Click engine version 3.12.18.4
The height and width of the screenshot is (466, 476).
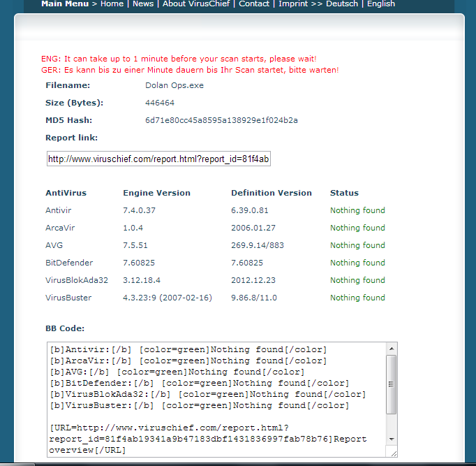click(x=142, y=280)
